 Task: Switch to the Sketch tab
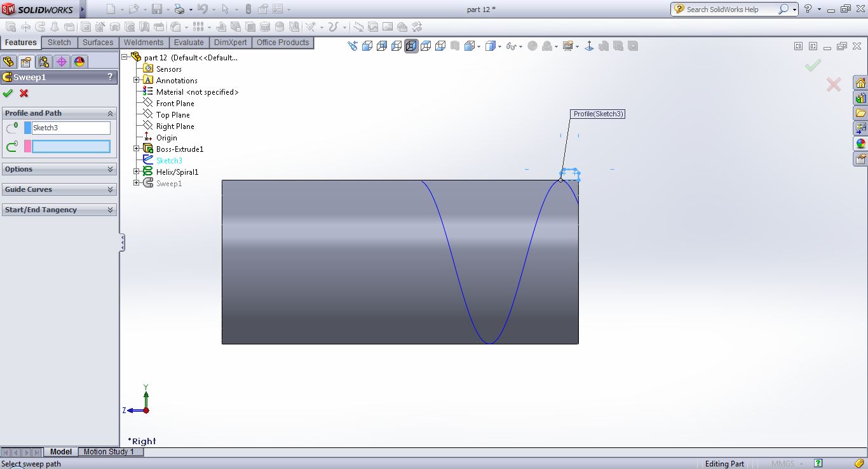(59, 43)
